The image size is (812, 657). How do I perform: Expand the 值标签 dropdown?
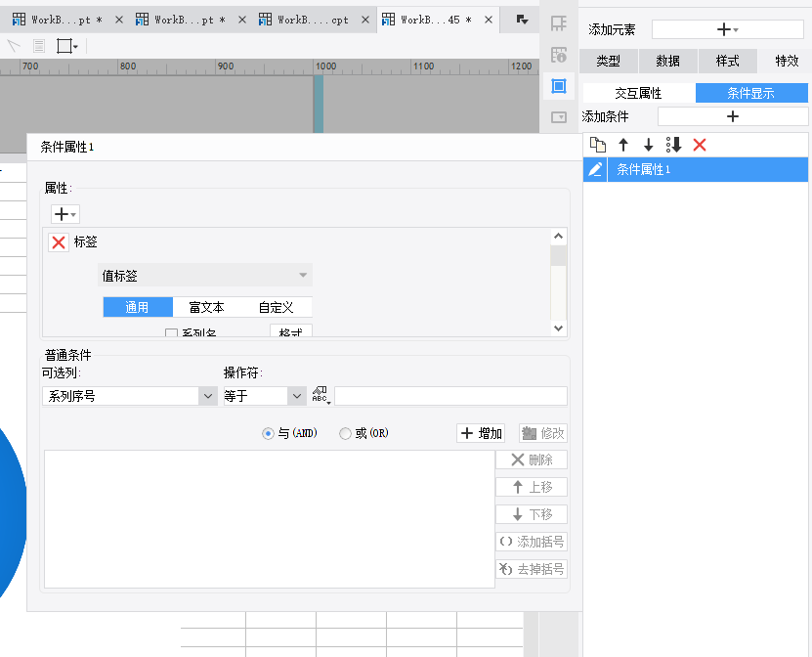pyautogui.click(x=205, y=275)
